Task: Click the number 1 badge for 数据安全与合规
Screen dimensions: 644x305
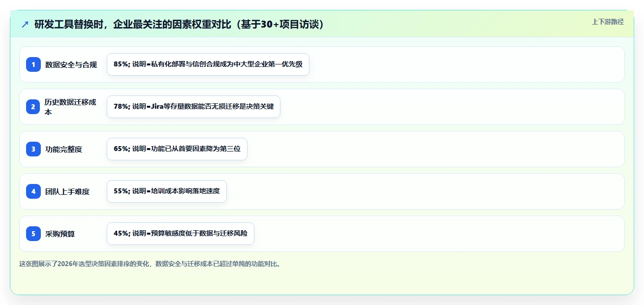Action: click(33, 64)
